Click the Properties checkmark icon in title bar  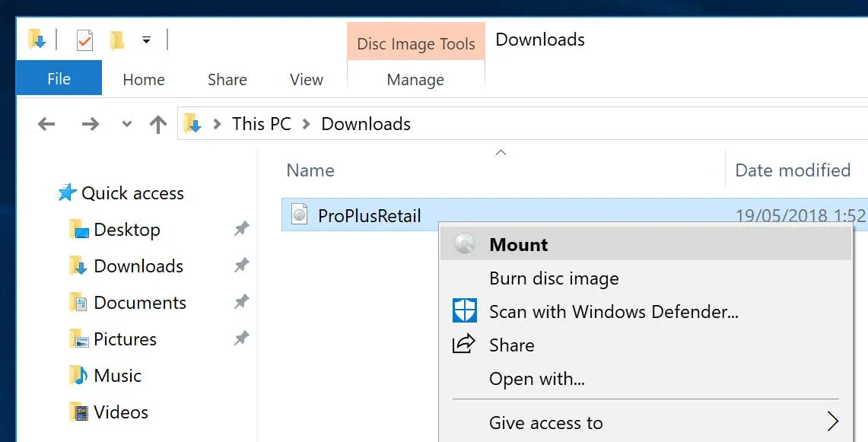pos(84,40)
